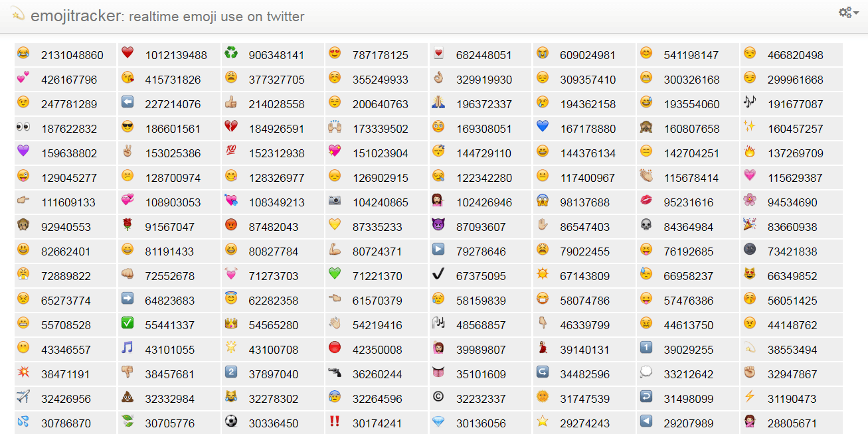Click the count 2131048860
This screenshot has width=868, height=434.
coord(72,55)
